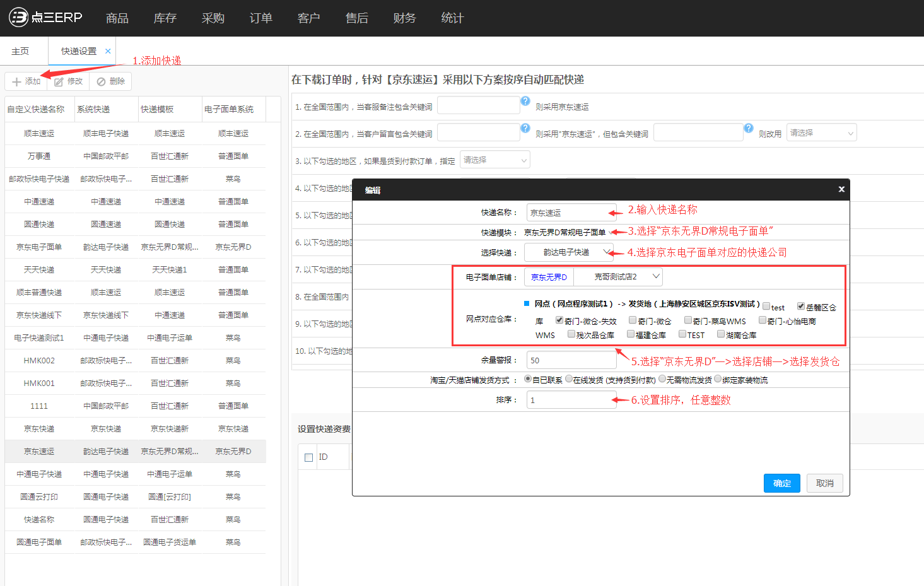924x586 pixels.
Task: Check the 奇门-微仓 checkbox
Action: pyautogui.click(x=633, y=320)
